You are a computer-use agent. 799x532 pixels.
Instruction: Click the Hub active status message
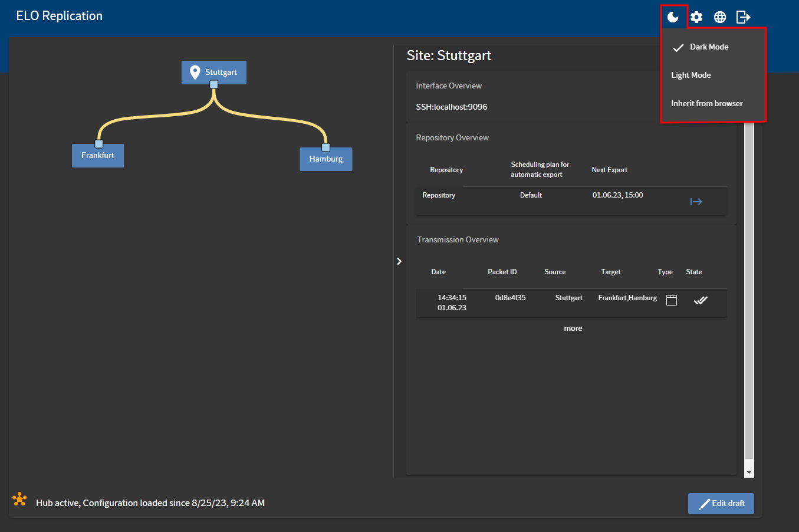pos(150,503)
